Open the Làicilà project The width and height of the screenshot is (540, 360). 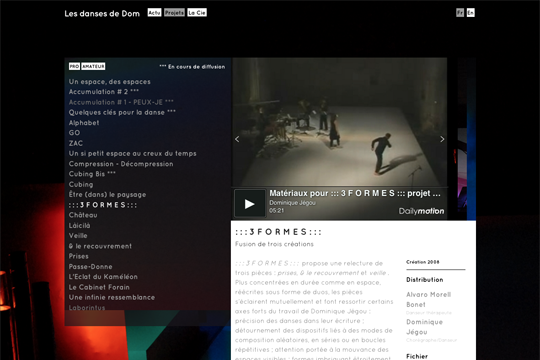click(x=79, y=225)
